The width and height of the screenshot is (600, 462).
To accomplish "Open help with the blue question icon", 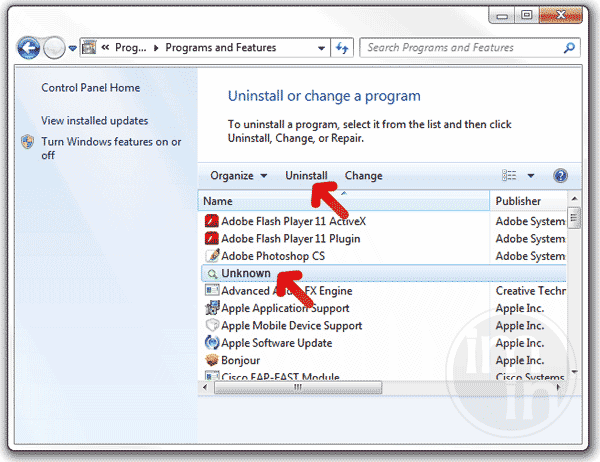I will pos(560,176).
